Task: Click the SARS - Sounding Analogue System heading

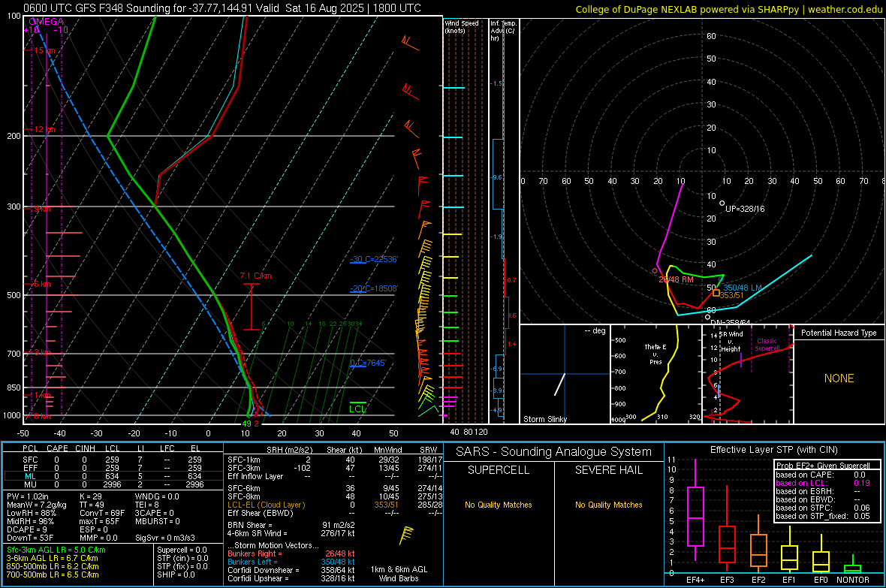Action: [554, 452]
